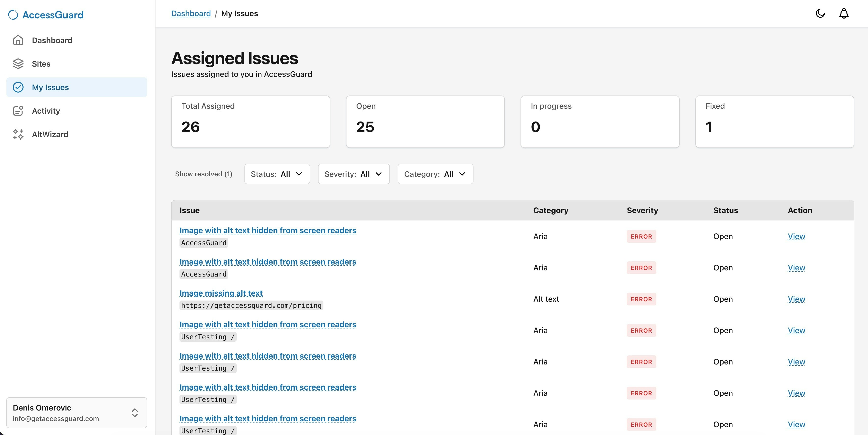This screenshot has height=435, width=868.
Task: Toggle the Show resolved filter
Action: 204,174
